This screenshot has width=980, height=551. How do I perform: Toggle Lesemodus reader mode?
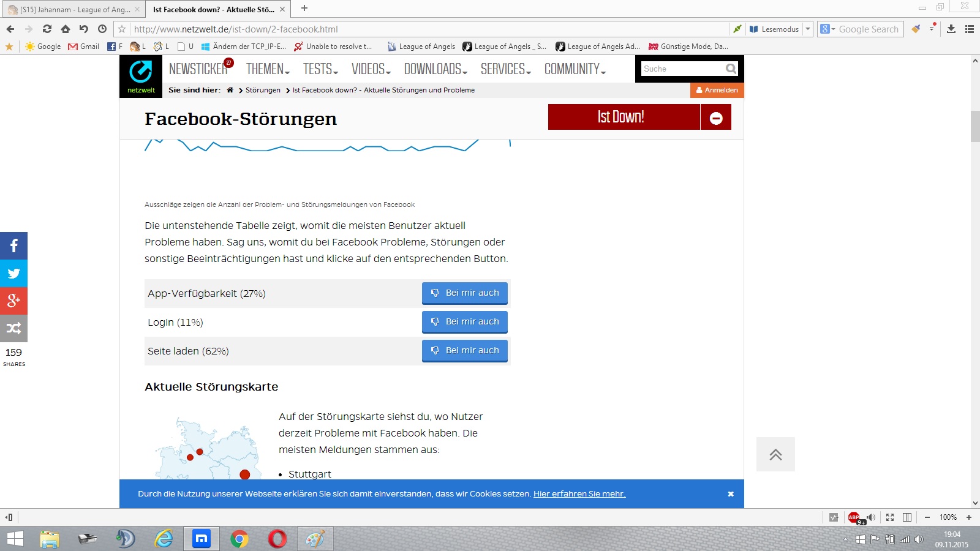[x=775, y=29]
